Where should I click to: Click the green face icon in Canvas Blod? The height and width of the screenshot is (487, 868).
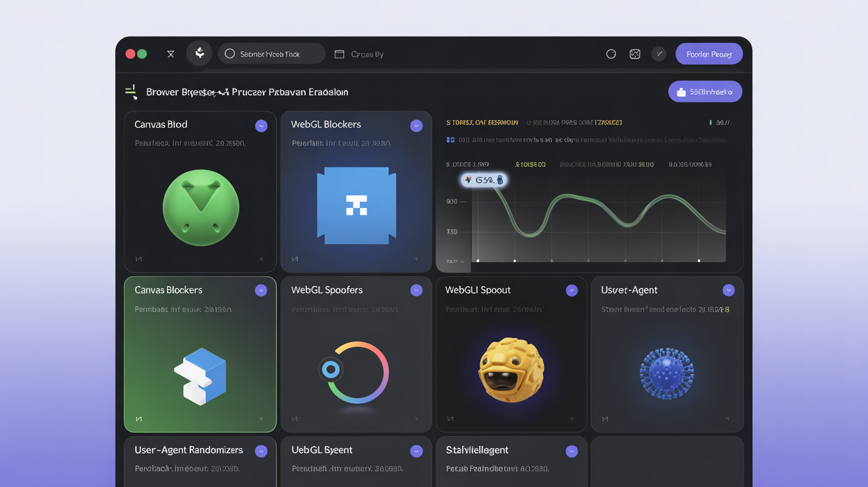[200, 208]
